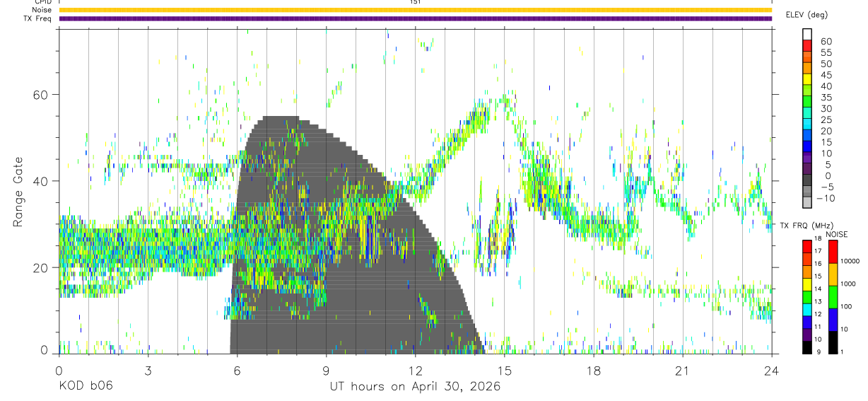Viewport: 868px width, 401px height.
Task: Click the '25' value on ELEV scale
Action: (x=826, y=120)
